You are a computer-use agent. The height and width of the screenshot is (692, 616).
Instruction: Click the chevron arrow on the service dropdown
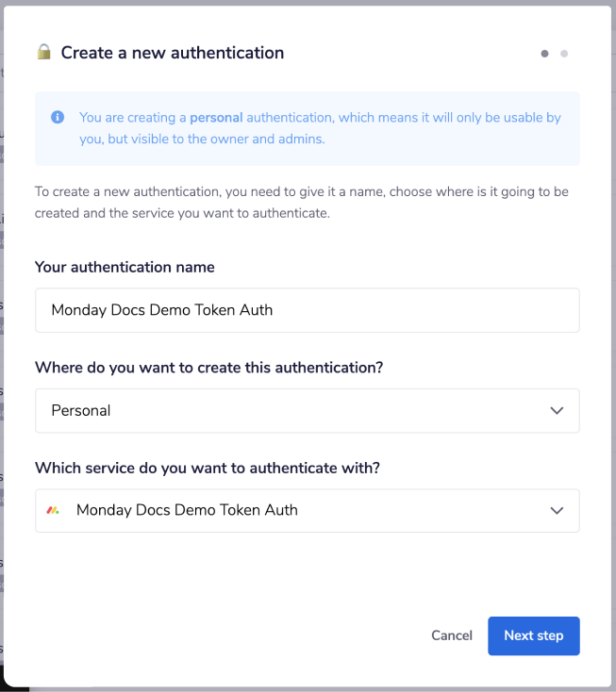[x=557, y=511]
